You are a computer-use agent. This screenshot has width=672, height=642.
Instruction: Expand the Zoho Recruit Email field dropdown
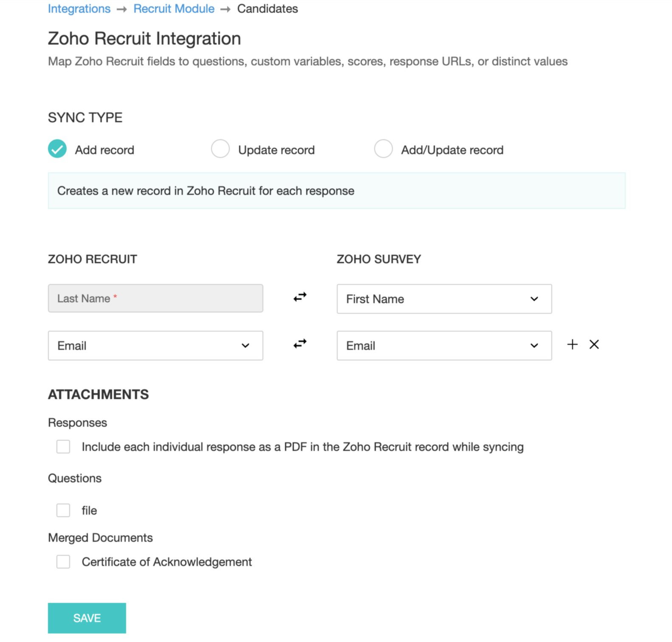click(155, 346)
